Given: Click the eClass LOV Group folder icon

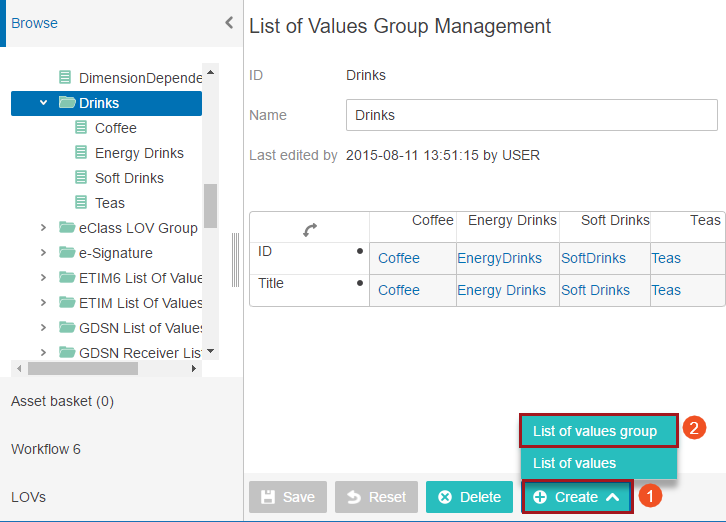Looking at the screenshot, I should (67, 227).
